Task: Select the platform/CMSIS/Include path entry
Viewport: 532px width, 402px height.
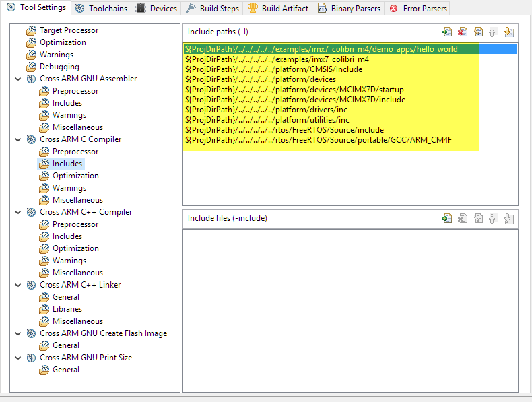Action: coord(273,69)
